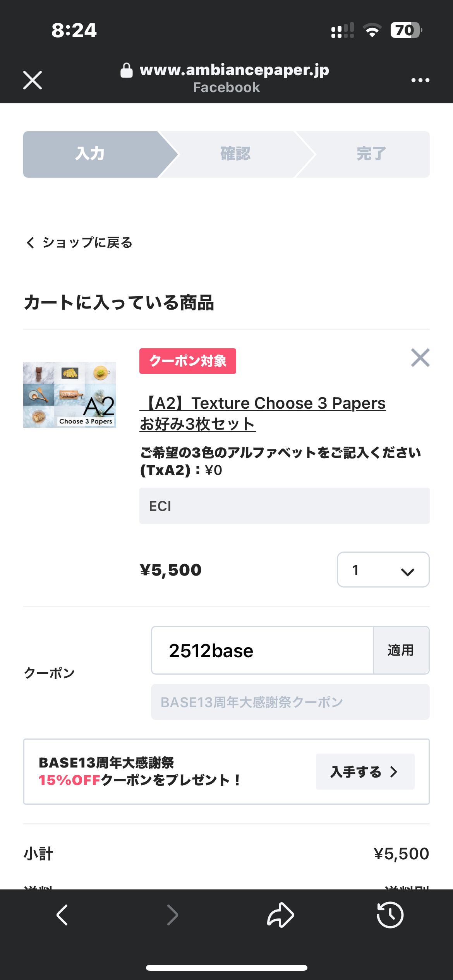Tap the A2 Choose 3 Papers thumbnail
This screenshot has width=453, height=980.
point(70,395)
